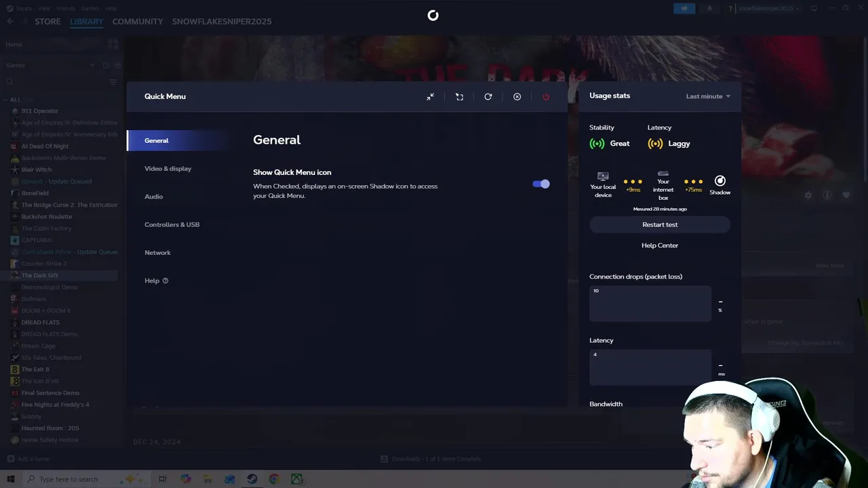Viewport: 868px width, 488px height.
Task: Select 911 Operator in the Steam library
Action: pos(40,111)
